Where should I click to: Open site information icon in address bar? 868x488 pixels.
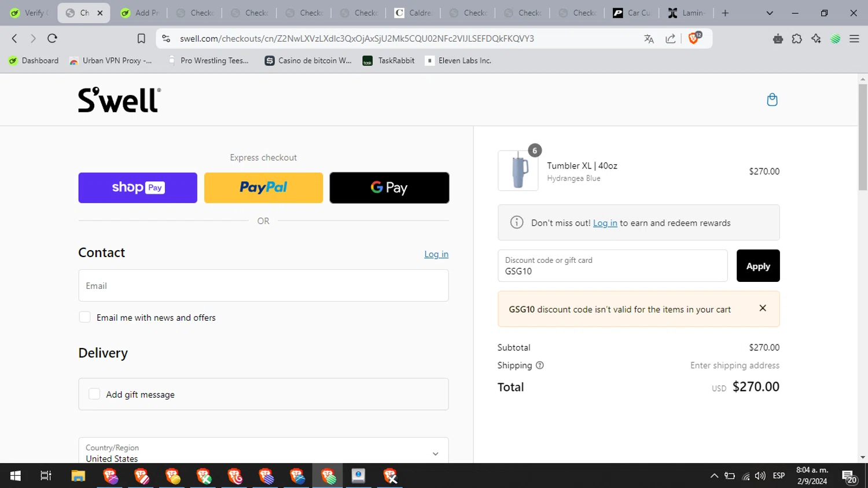coord(166,38)
